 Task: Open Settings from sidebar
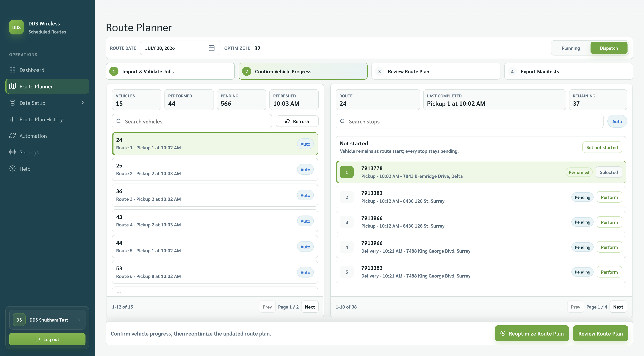tap(47, 152)
